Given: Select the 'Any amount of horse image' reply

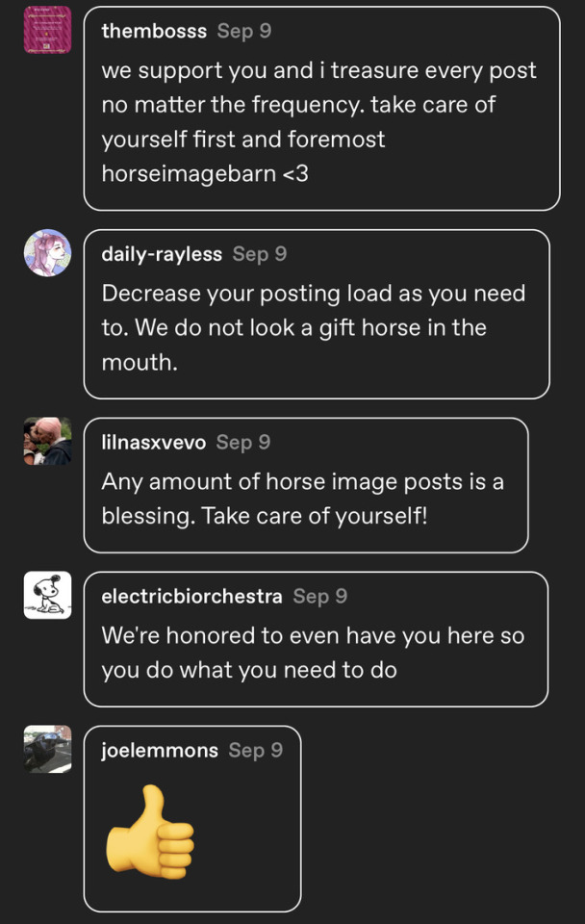Looking at the screenshot, I should tap(303, 498).
